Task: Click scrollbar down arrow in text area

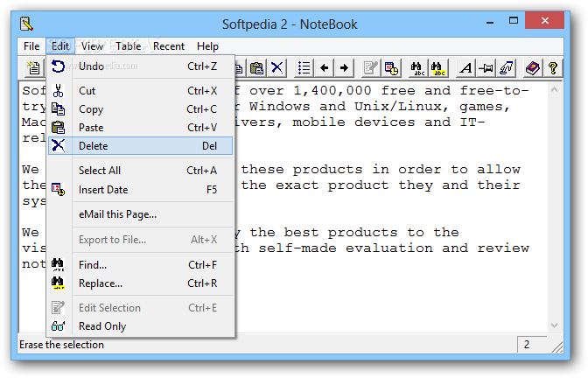Action: (554, 325)
